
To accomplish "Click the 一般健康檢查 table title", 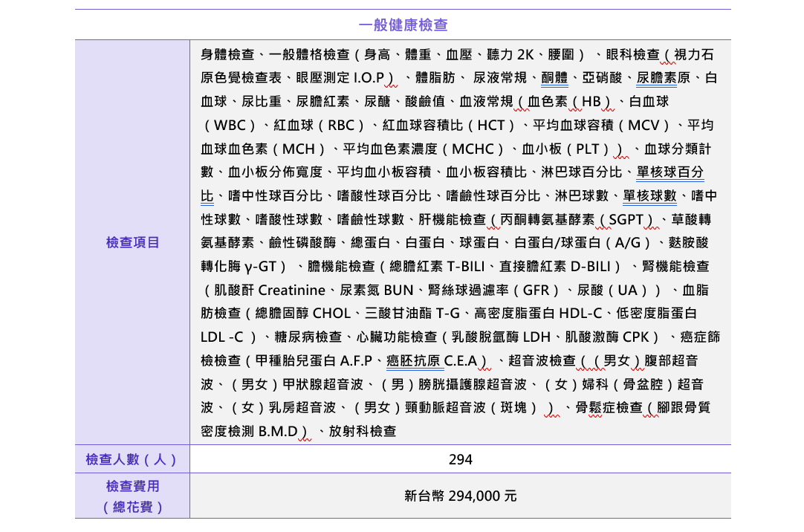I will [403, 25].
